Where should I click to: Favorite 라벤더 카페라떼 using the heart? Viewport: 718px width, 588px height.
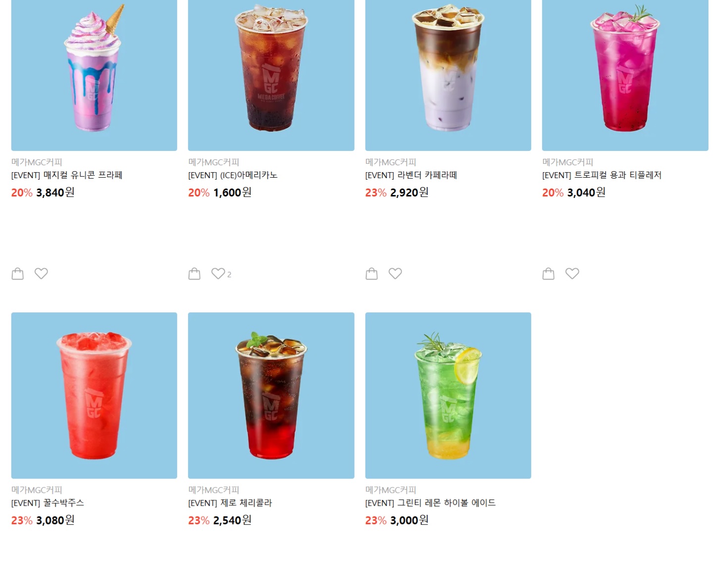[x=395, y=273]
